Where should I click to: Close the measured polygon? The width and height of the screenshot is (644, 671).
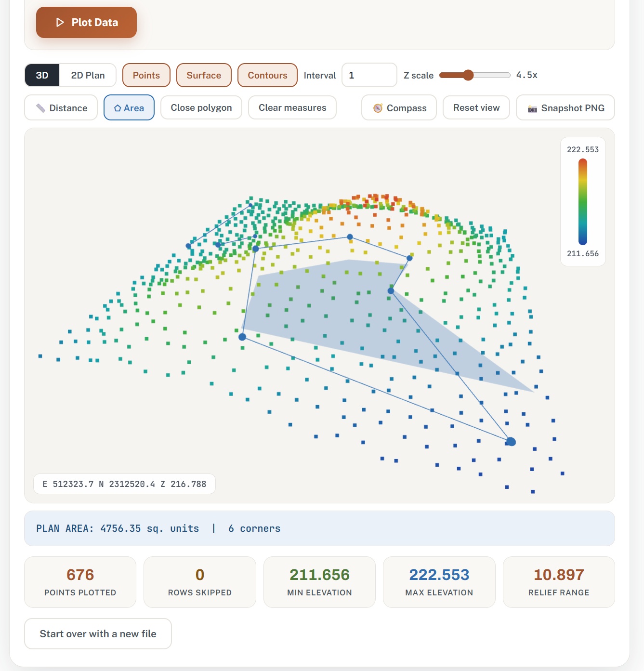201,107
